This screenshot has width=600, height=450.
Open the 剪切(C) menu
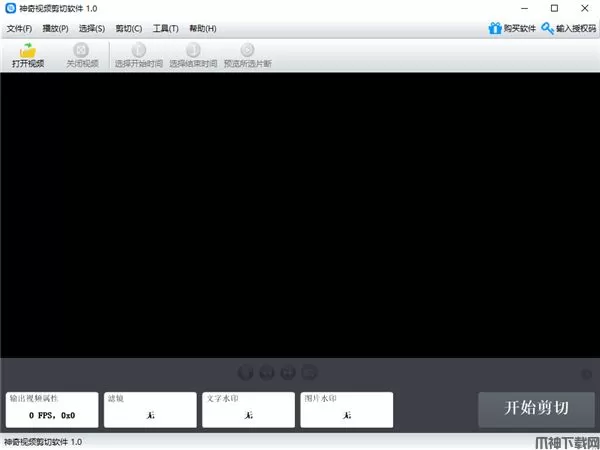(128, 28)
